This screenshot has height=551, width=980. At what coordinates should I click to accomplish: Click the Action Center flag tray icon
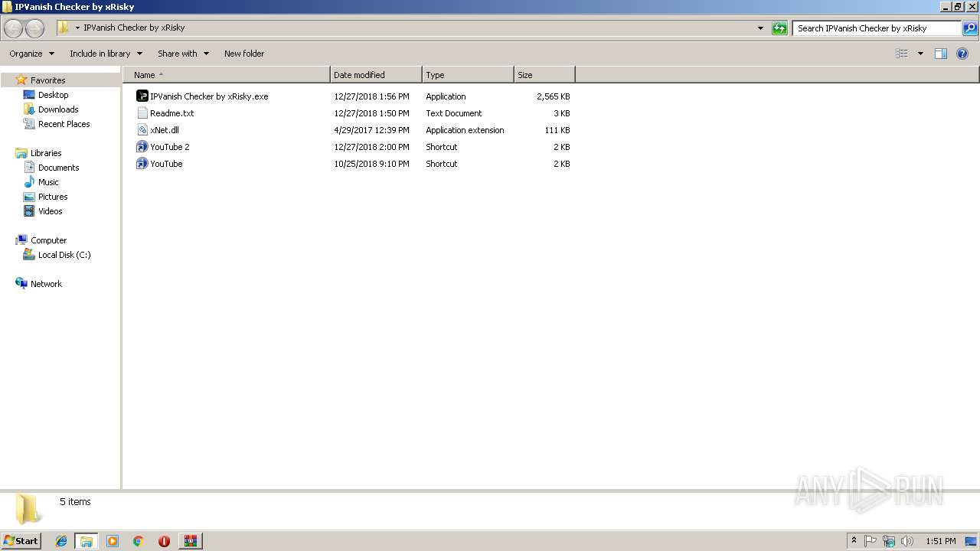click(871, 541)
